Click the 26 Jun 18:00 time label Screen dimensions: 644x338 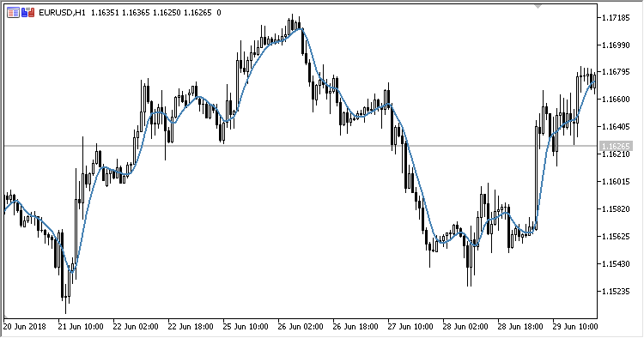pyautogui.click(x=355, y=327)
